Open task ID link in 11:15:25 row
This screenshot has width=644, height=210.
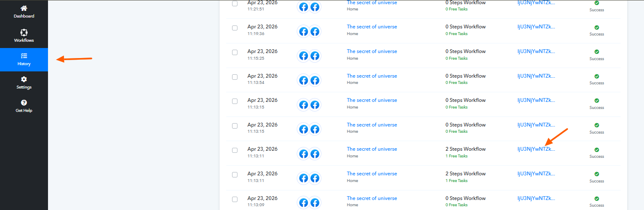536,51
